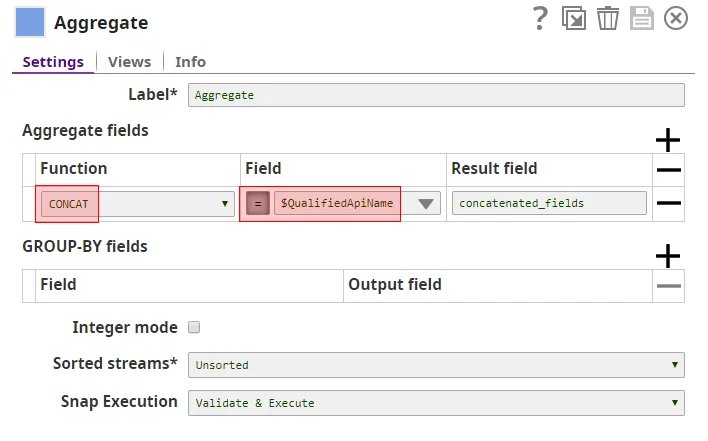Click the save disk icon
708x441 pixels.
[x=641, y=18]
